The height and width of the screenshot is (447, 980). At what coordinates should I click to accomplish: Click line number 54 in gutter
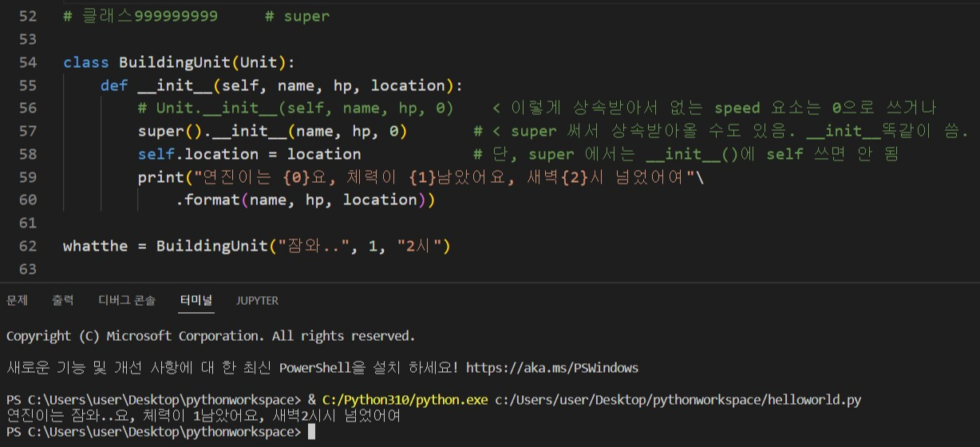pos(27,62)
